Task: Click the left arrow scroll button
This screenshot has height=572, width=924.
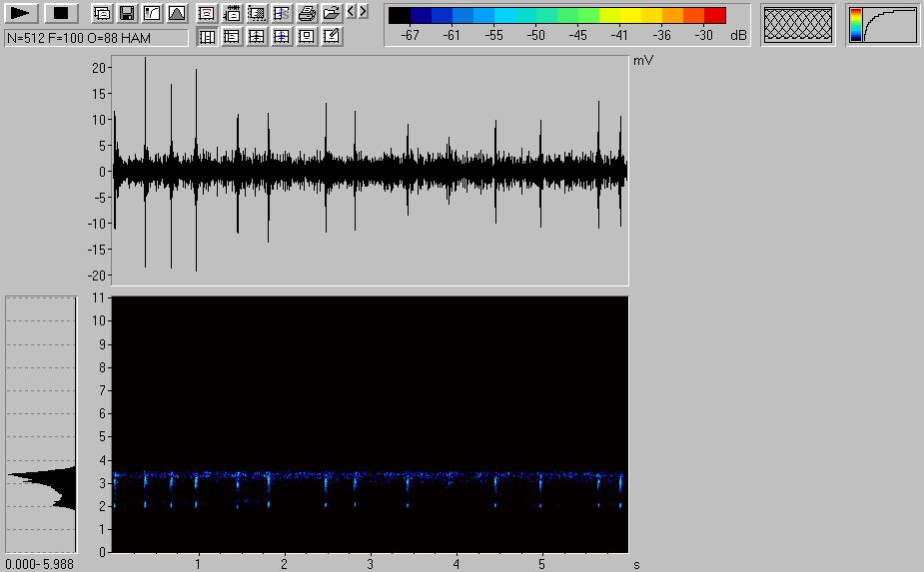Action: 351,12
